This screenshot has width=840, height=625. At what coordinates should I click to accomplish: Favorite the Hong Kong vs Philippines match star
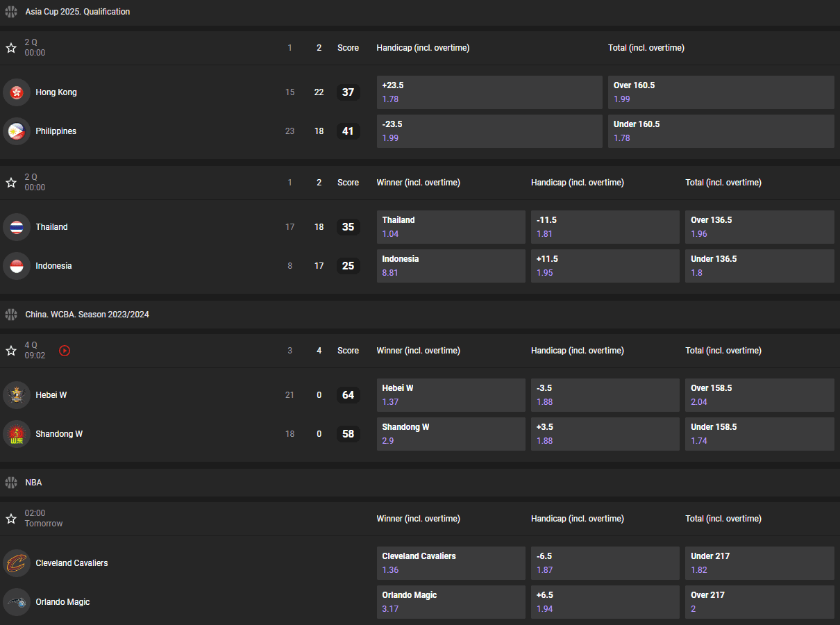coord(11,48)
